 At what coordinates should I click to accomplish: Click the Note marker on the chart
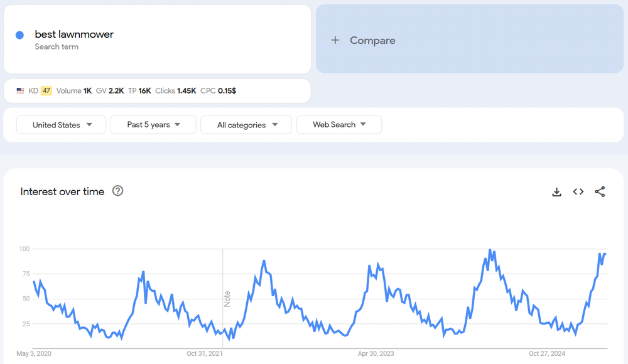227,299
